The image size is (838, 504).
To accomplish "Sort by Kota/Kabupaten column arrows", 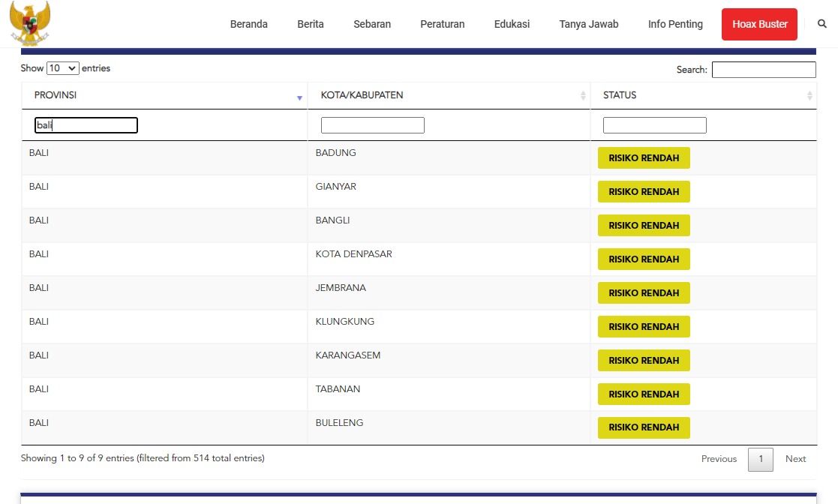I will pos(583,96).
